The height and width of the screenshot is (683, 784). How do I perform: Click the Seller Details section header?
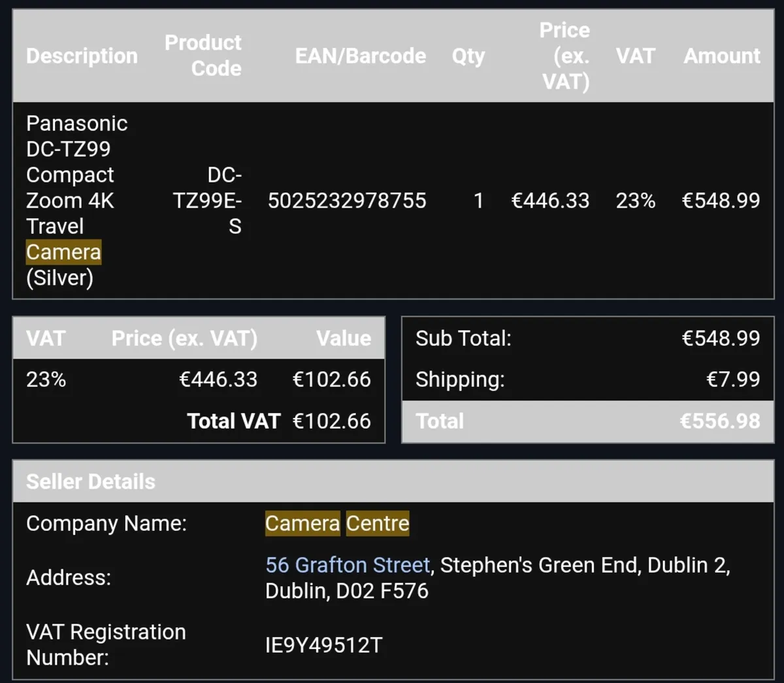point(91,482)
